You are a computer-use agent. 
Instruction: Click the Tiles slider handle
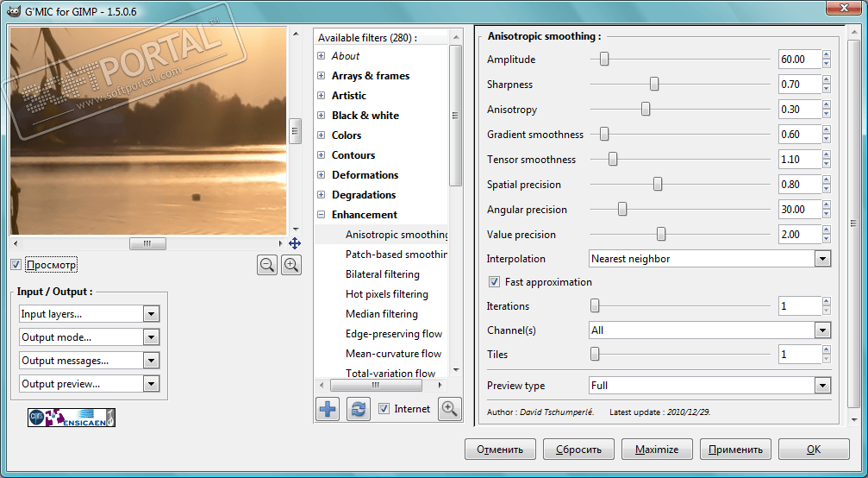click(x=595, y=354)
